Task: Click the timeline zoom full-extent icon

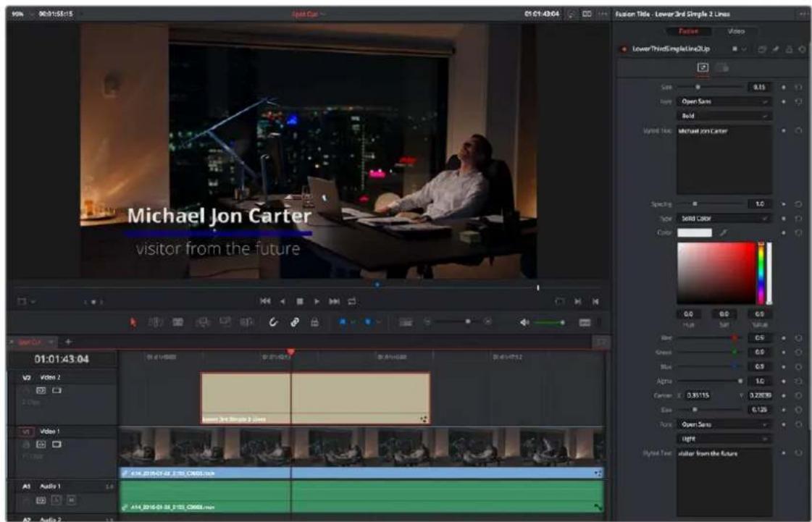Action: 406,322
